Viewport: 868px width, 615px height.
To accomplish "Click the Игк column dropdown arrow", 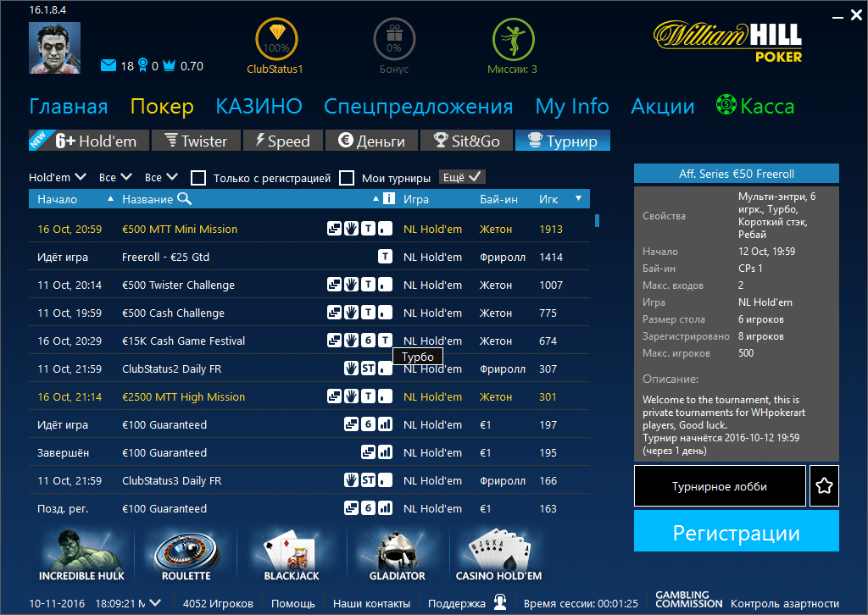I will [578, 198].
